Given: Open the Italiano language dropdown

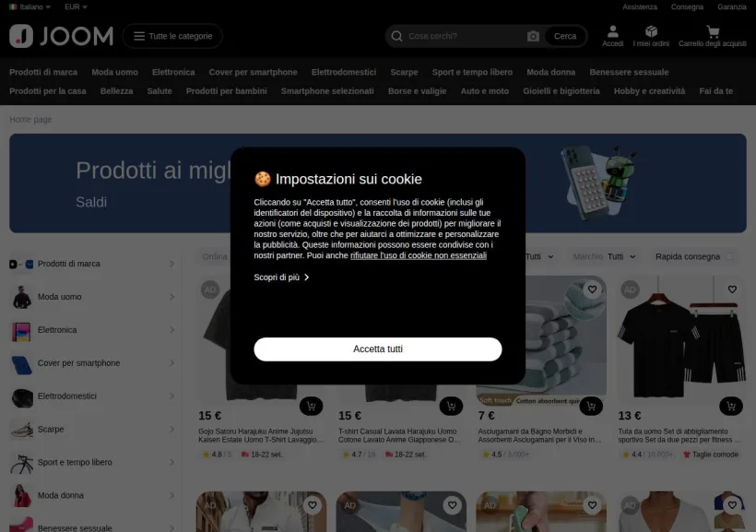Looking at the screenshot, I should coord(30,6).
